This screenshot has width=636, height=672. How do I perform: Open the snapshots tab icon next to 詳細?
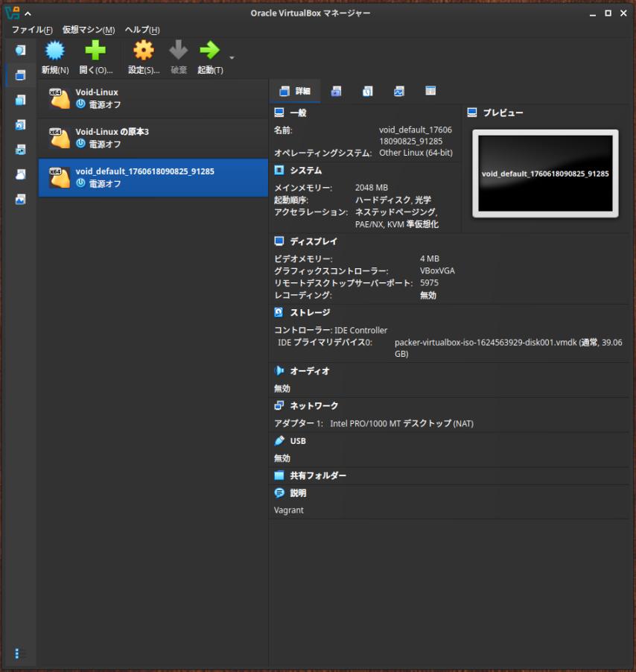336,91
